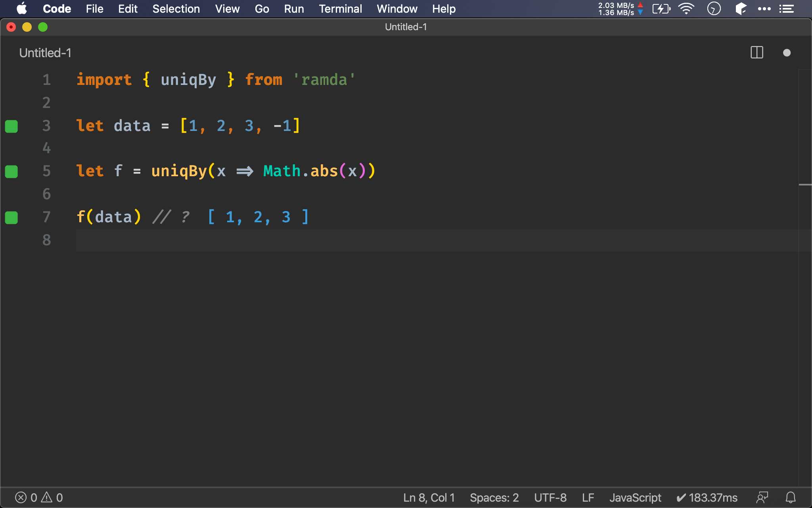This screenshot has width=812, height=508.
Task: Click the battery charging icon
Action: pyautogui.click(x=661, y=9)
